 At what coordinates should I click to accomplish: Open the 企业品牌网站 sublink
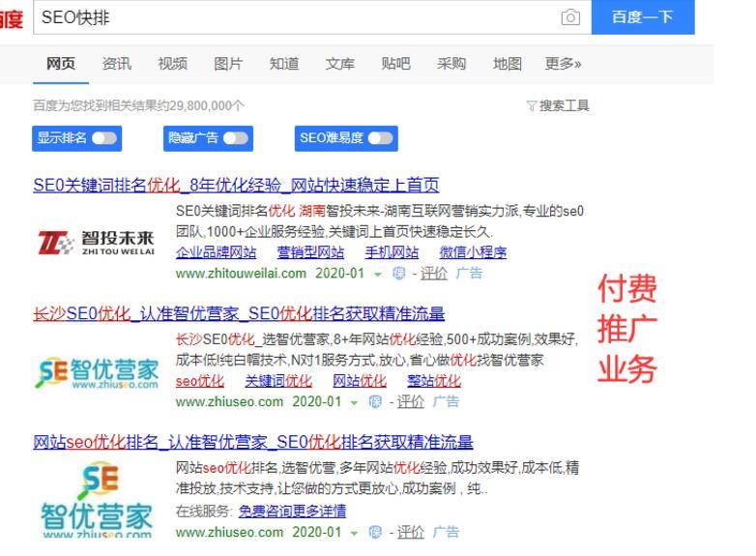click(216, 253)
